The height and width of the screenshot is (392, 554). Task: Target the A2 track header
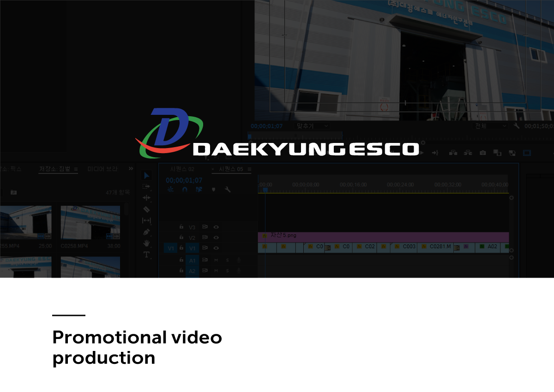(x=192, y=271)
